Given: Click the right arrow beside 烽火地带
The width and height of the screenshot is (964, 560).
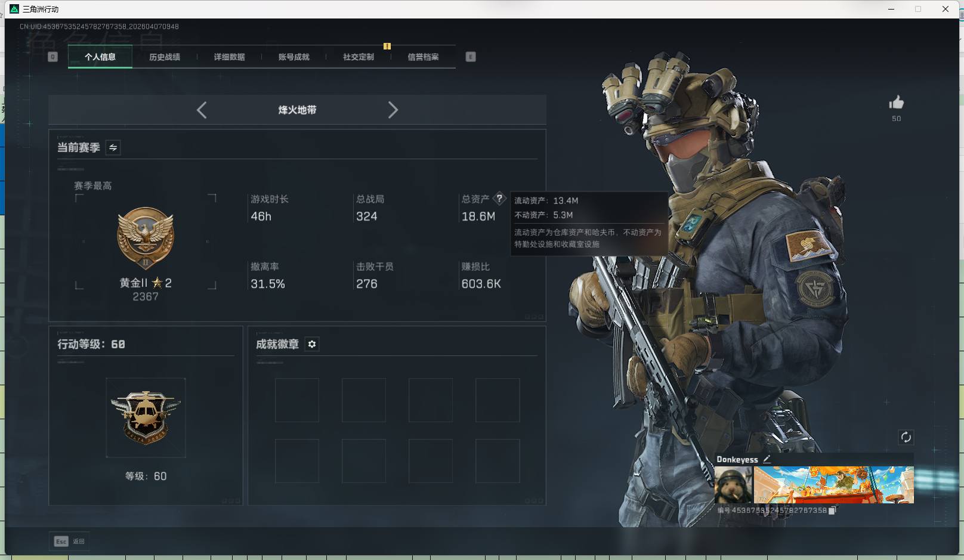Looking at the screenshot, I should (393, 110).
